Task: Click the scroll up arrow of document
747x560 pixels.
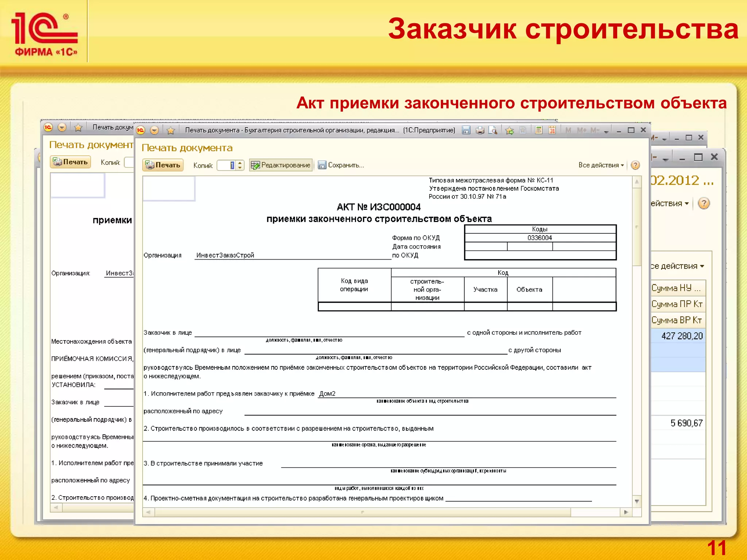Action: tap(637, 182)
